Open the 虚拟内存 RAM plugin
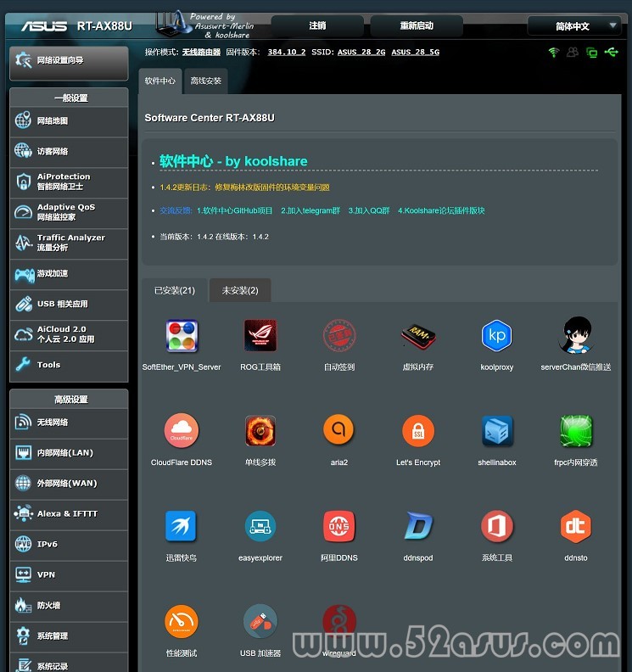Viewport: 632px width, 672px height. click(418, 337)
